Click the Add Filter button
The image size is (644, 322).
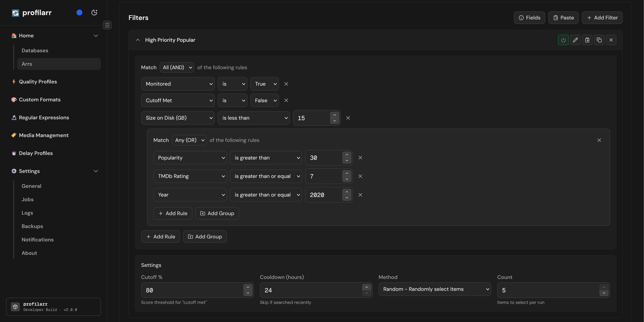coord(602,18)
